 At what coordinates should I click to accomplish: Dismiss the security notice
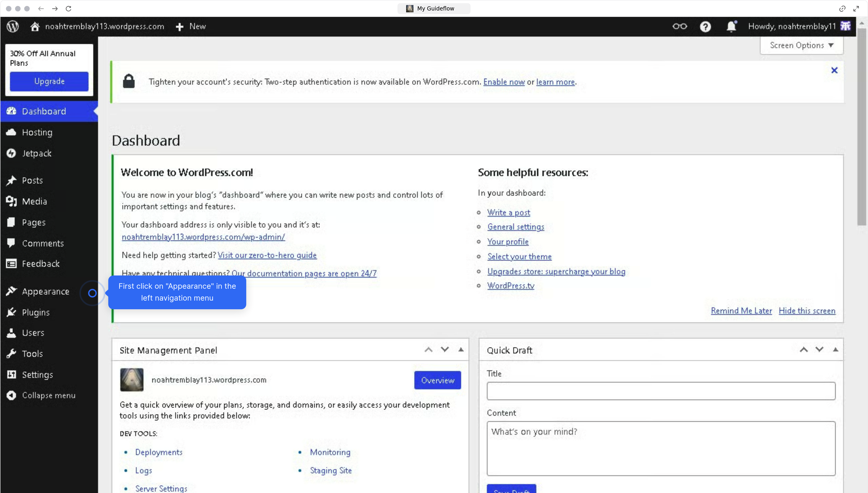[834, 70]
